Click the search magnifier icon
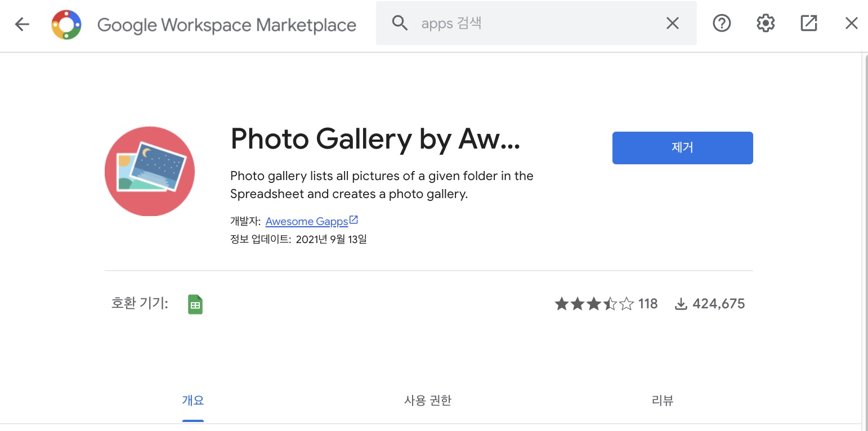Screen dimensions: 868x431 (400, 23)
